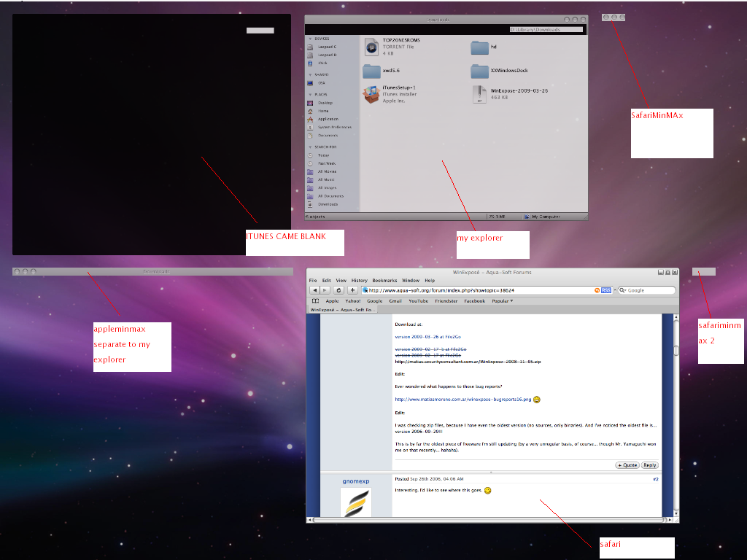Click the + Quote button
This screenshot has height=560, width=747.
pyautogui.click(x=627, y=465)
